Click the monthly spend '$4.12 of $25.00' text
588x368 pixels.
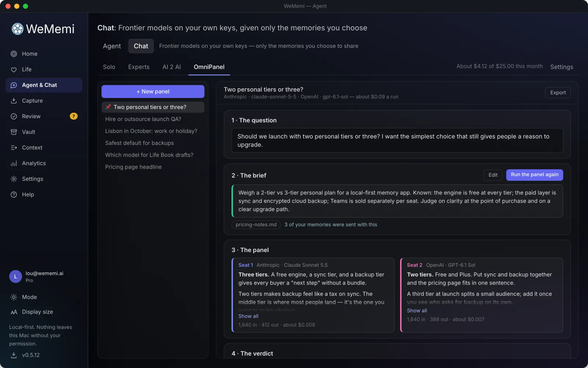[499, 66]
